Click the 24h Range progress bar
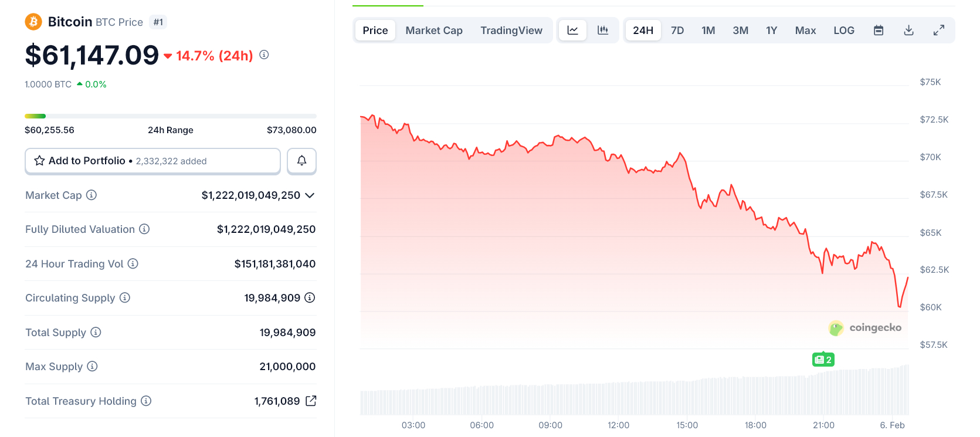Screen dimensions: 980x437 [x=170, y=116]
